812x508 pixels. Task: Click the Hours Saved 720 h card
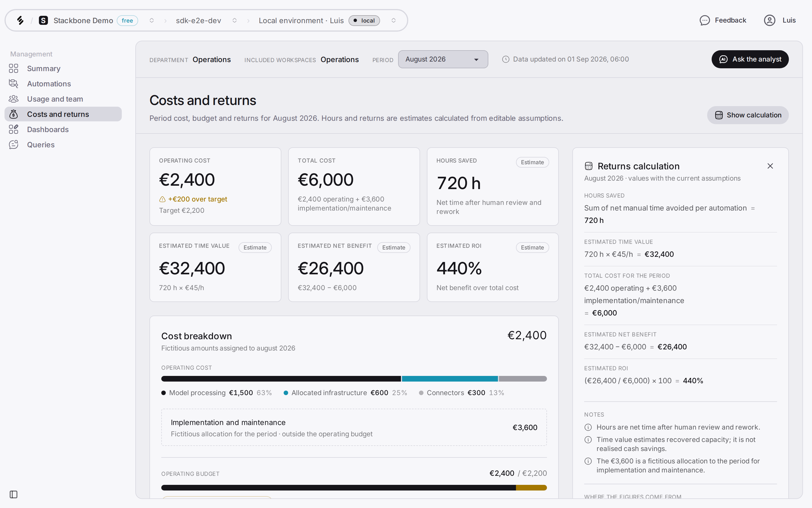tap(493, 187)
